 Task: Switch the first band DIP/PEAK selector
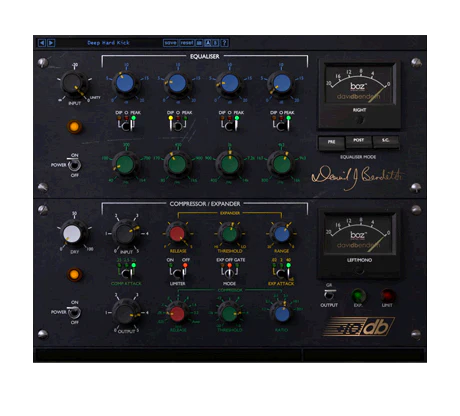[126, 125]
